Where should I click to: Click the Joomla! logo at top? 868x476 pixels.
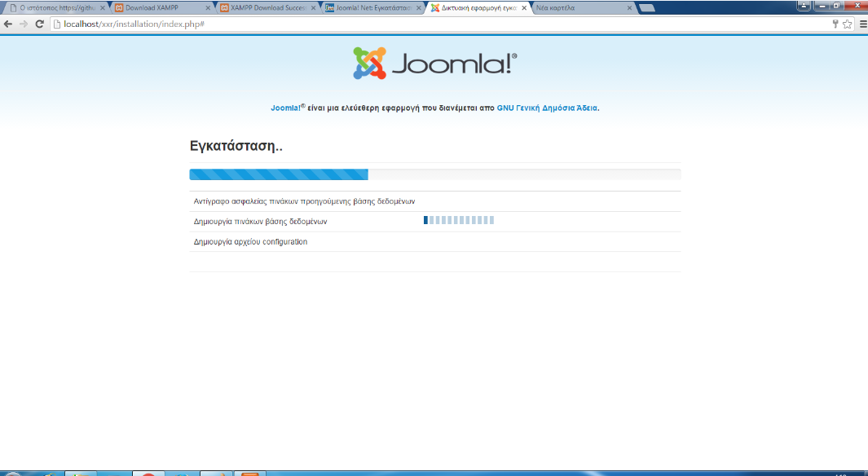[x=435, y=63]
